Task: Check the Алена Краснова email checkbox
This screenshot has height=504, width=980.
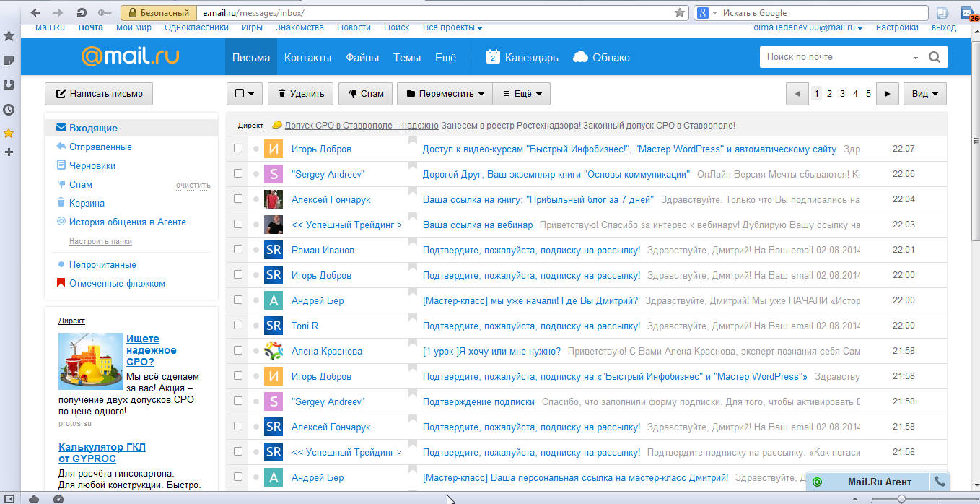Action: coord(238,351)
